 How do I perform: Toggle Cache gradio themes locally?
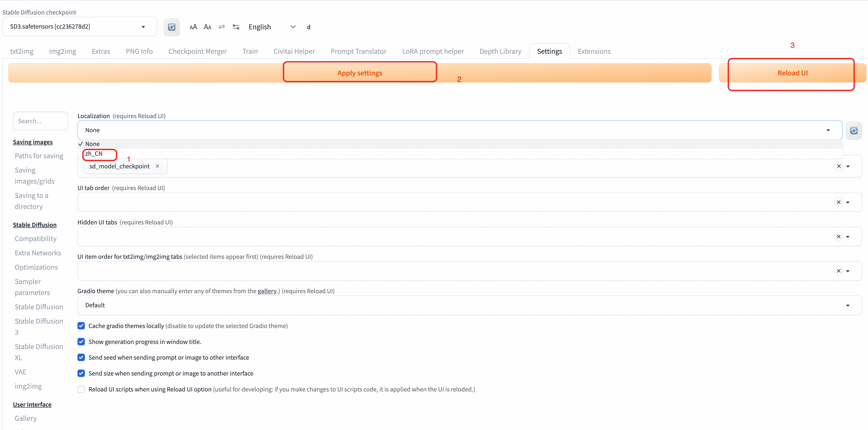point(81,326)
